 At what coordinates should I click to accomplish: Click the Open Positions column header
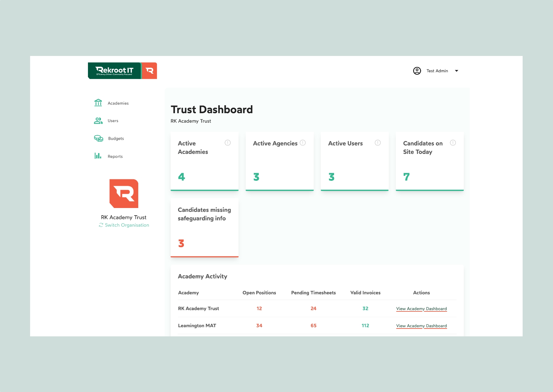[x=259, y=293]
